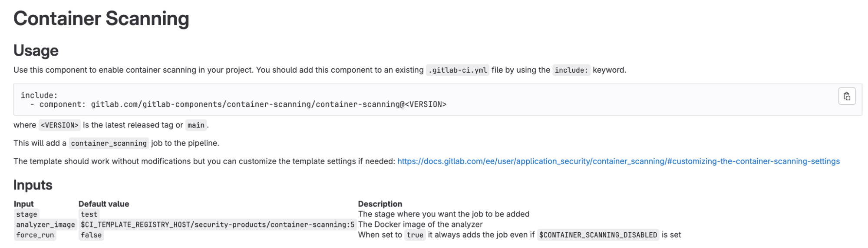Click the Default value column header
Image resolution: width=868 pixels, height=248 pixels.
104,204
